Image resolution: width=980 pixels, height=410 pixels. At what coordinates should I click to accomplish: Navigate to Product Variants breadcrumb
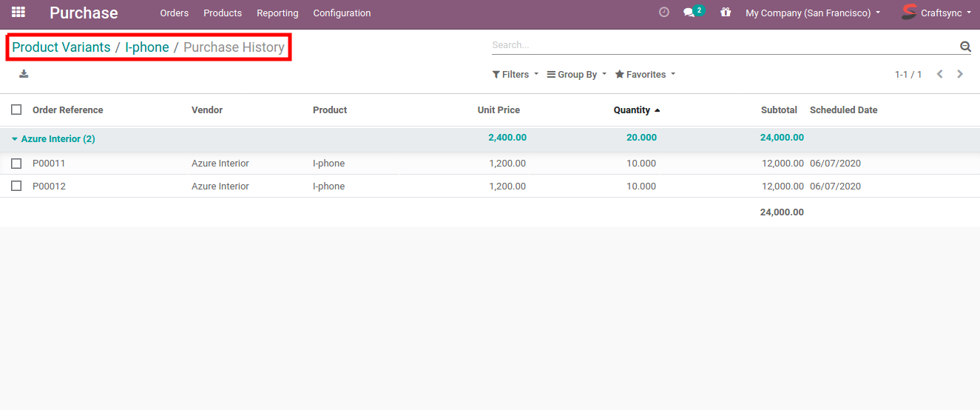pyautogui.click(x=61, y=47)
